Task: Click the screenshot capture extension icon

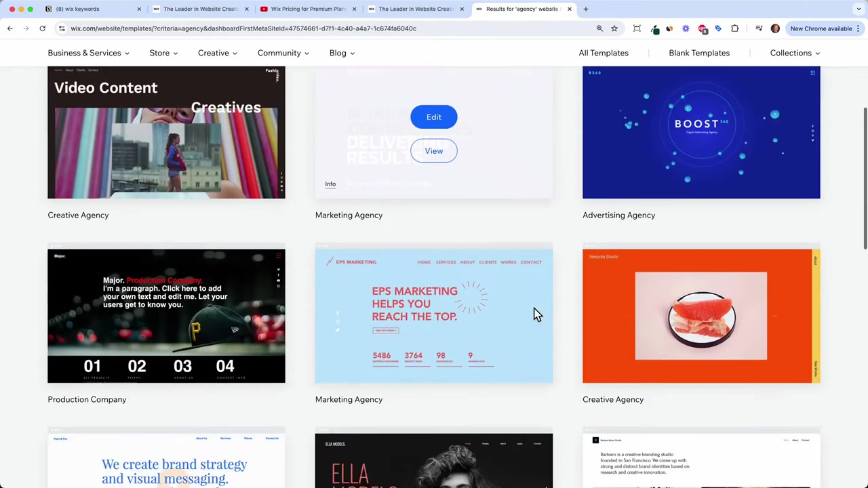Action: pyautogui.click(x=637, y=28)
